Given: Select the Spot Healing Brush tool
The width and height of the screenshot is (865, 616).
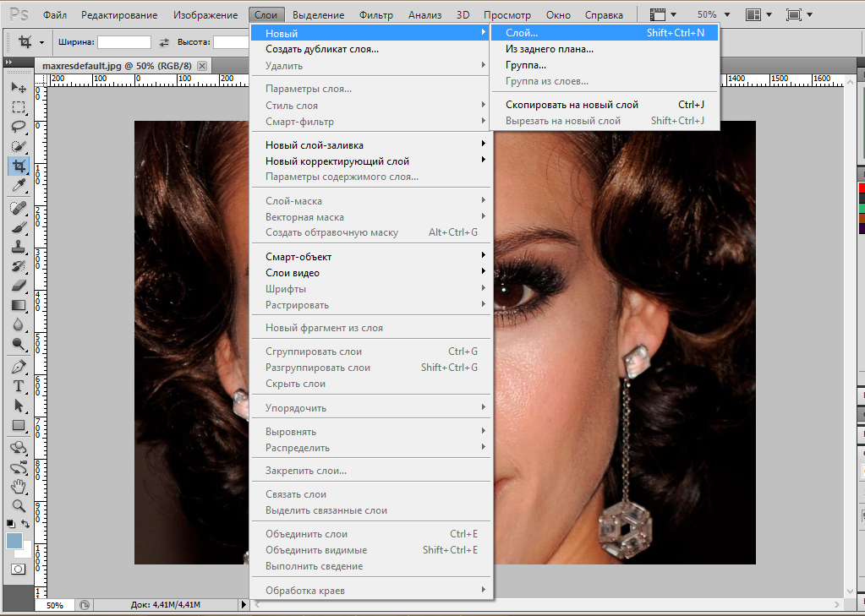Looking at the screenshot, I should [x=19, y=207].
